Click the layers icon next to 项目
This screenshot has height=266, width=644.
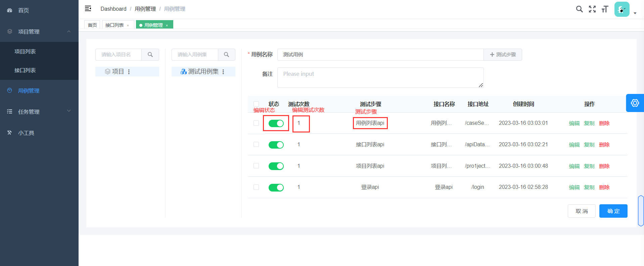107,72
